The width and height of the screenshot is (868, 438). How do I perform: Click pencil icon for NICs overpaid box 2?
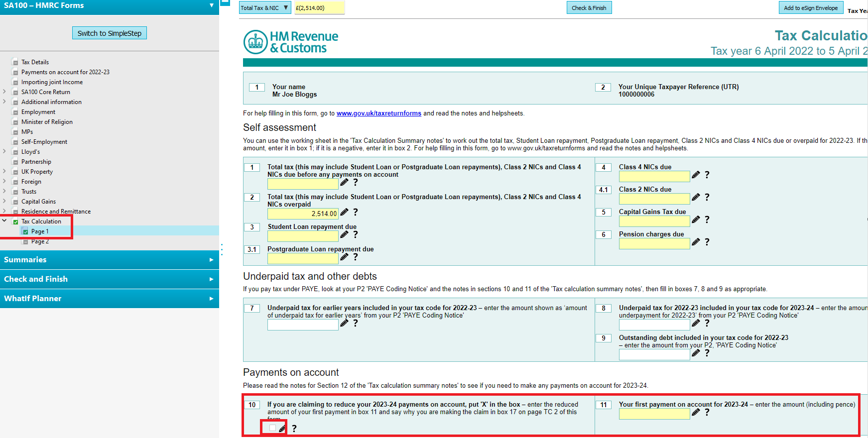point(344,212)
